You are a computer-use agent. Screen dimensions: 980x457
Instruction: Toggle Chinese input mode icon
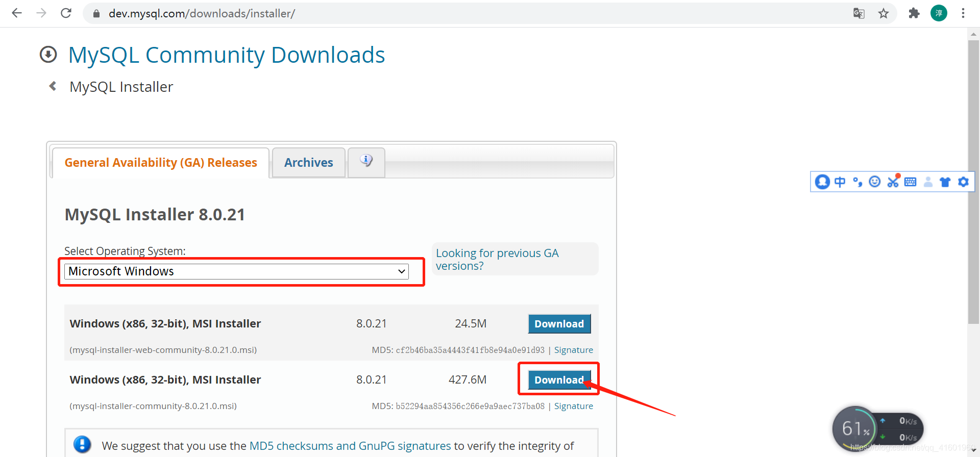(x=840, y=182)
